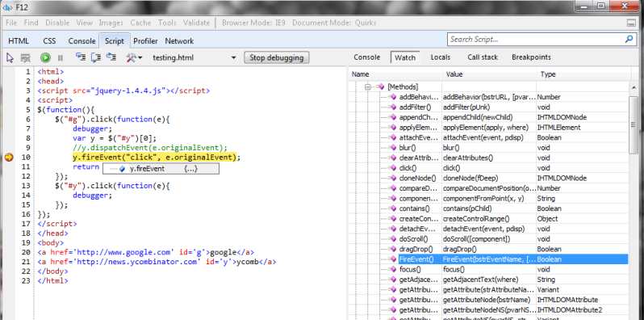The height and width of the screenshot is (320, 644).
Task: Select element by click arrow tool
Action: (x=10, y=57)
